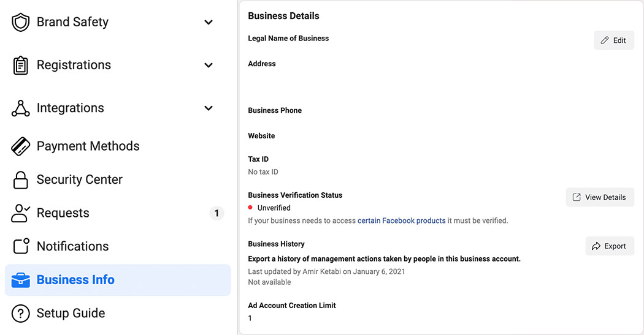The width and height of the screenshot is (644, 335).
Task: Click the 'Business Verification Status' label
Action: click(295, 195)
